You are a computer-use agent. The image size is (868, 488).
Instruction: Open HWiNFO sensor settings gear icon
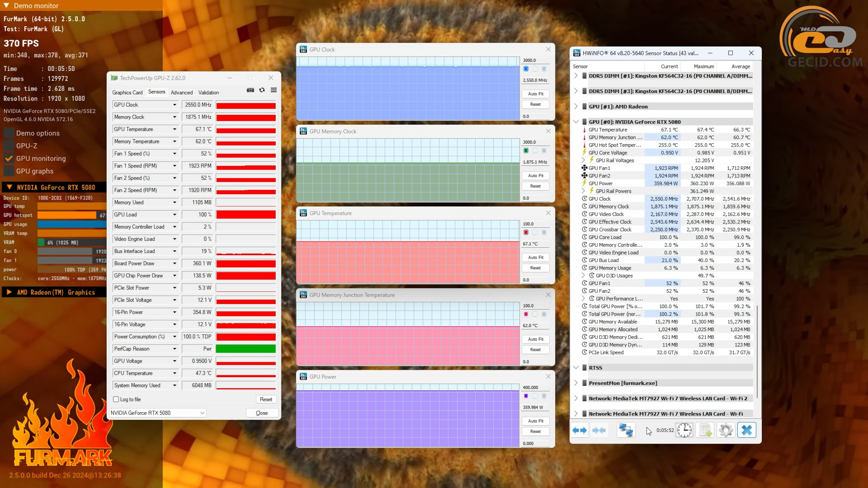726,430
